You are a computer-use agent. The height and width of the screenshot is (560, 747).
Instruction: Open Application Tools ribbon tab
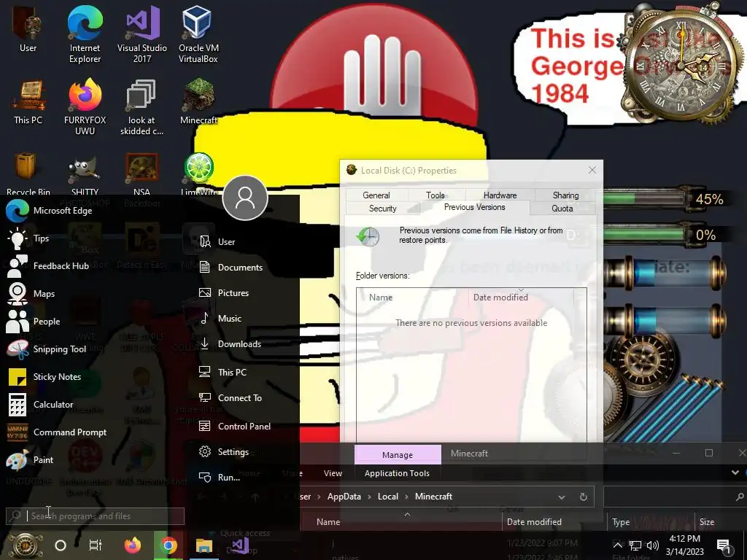coord(397,473)
